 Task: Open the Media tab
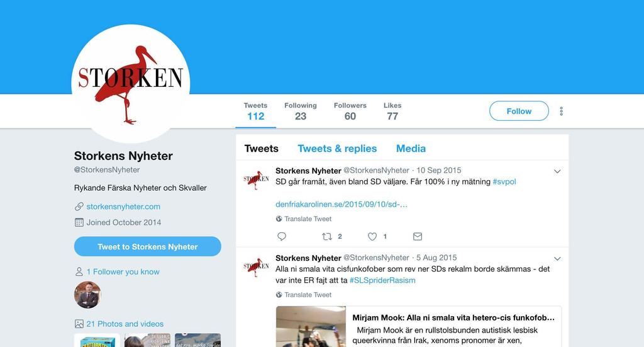411,149
